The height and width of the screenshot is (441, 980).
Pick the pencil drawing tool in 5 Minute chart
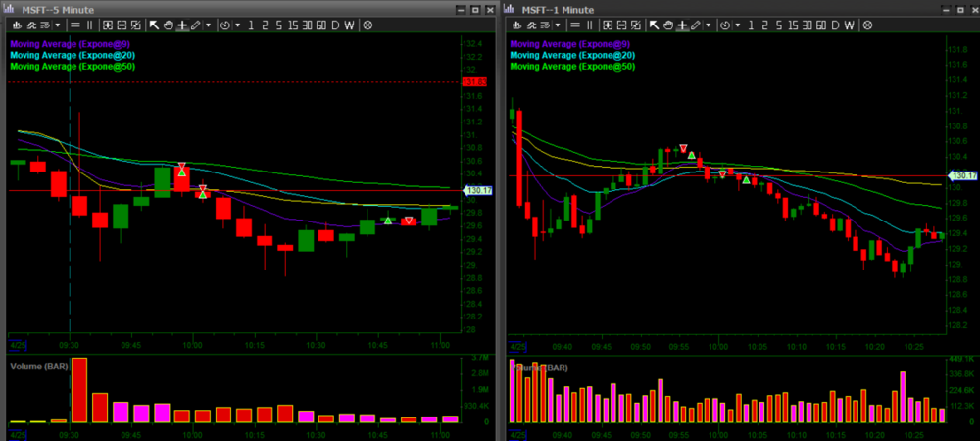(x=196, y=24)
